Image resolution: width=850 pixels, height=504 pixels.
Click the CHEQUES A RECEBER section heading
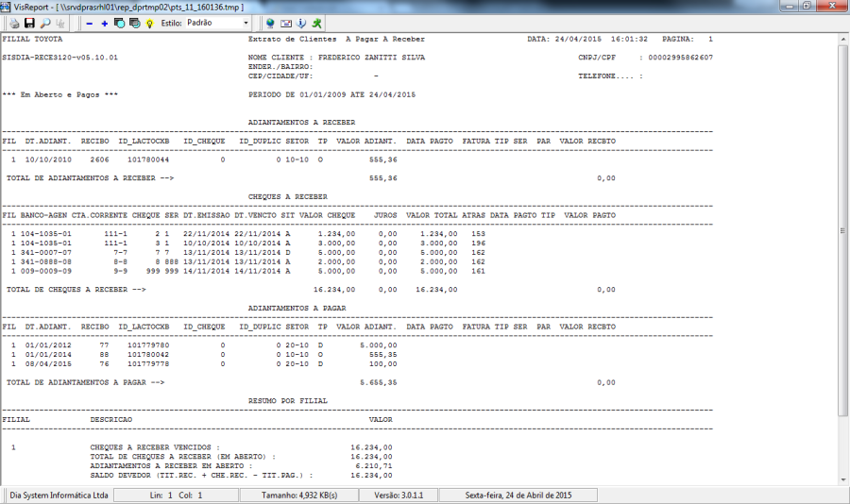[288, 196]
